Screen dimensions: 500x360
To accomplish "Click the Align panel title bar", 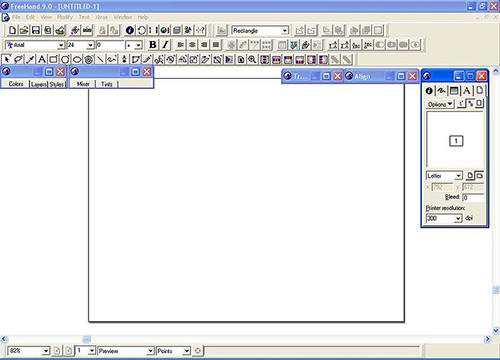I will (380, 76).
